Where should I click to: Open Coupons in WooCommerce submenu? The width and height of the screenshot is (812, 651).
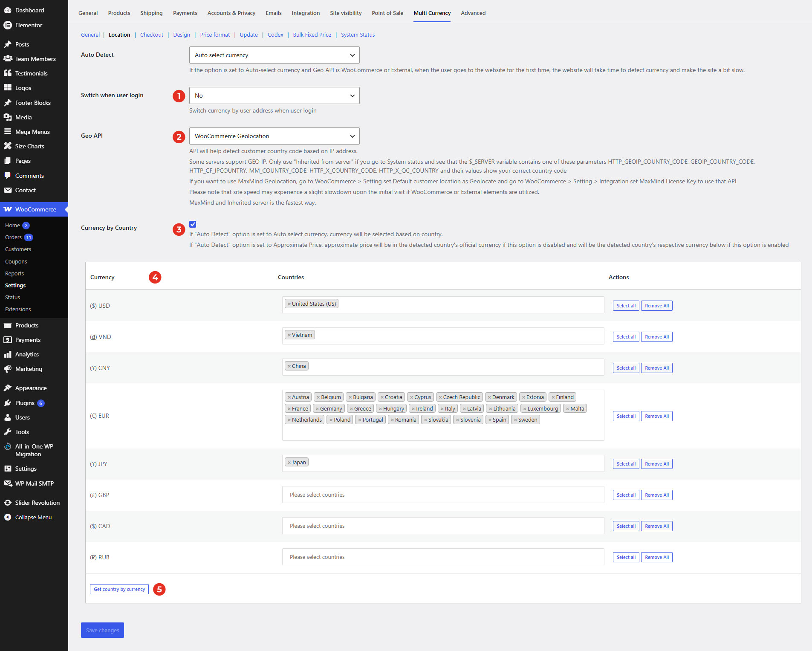pyautogui.click(x=16, y=262)
